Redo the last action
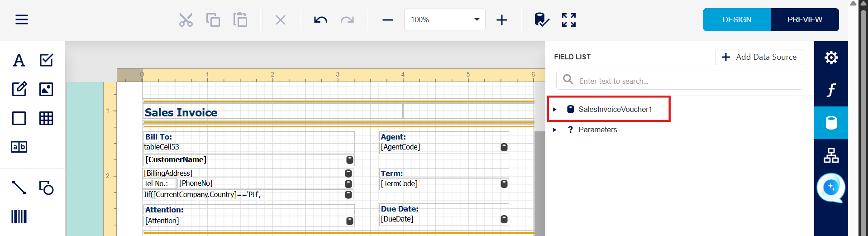 [x=347, y=20]
